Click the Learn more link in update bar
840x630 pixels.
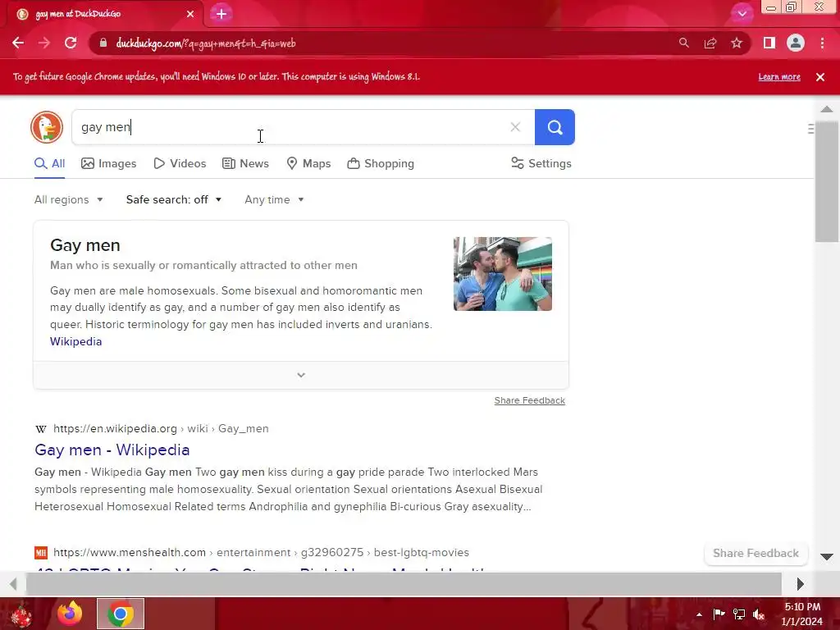tap(779, 76)
